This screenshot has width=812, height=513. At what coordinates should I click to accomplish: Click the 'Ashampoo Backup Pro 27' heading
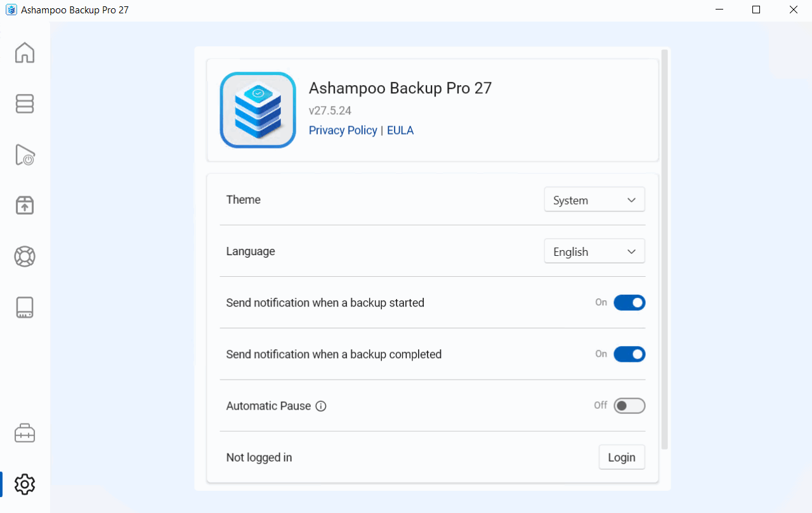[400, 88]
